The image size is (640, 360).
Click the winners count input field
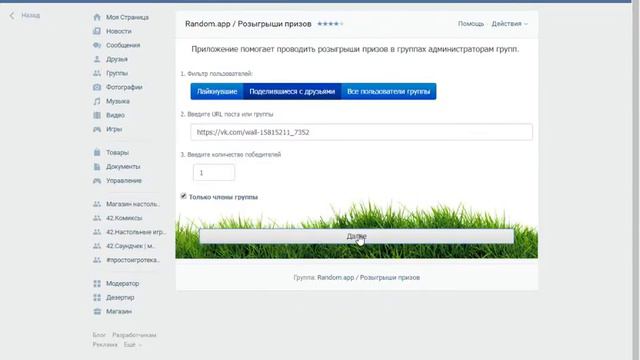pos(214,173)
